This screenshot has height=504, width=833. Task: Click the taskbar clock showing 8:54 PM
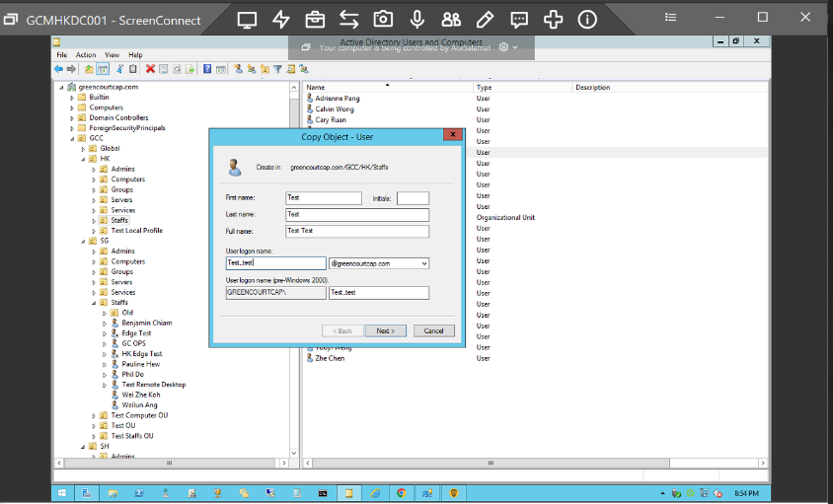click(746, 493)
